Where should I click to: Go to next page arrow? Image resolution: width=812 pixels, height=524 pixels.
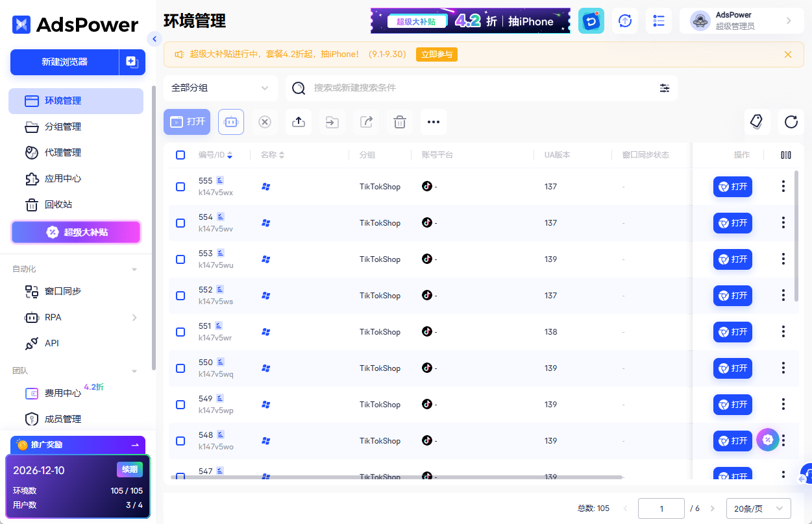(712, 508)
